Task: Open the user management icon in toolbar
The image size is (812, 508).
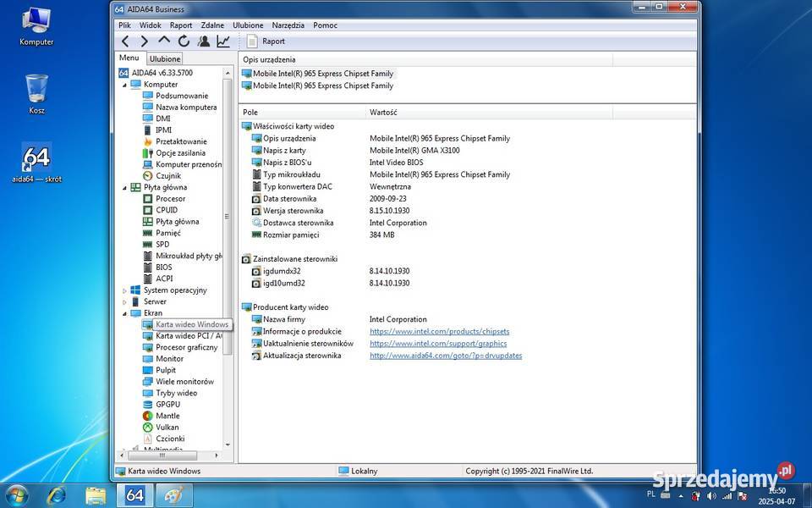Action: tap(204, 41)
